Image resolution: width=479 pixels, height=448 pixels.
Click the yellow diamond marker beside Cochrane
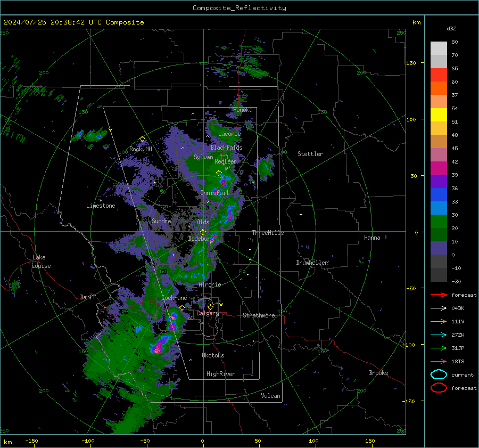[182, 307]
